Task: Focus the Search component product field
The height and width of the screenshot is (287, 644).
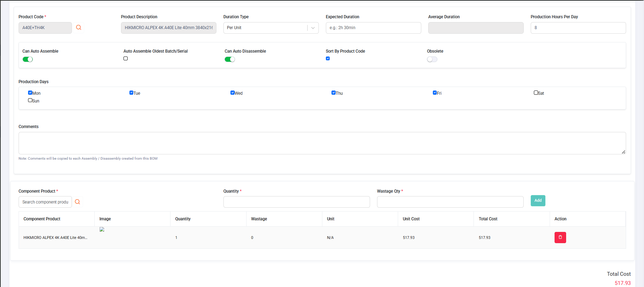Action: pyautogui.click(x=45, y=202)
